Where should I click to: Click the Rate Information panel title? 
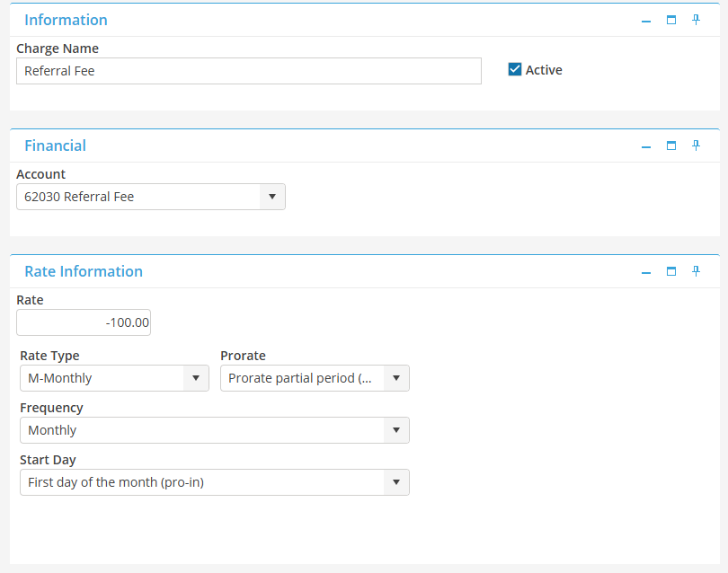tap(84, 271)
